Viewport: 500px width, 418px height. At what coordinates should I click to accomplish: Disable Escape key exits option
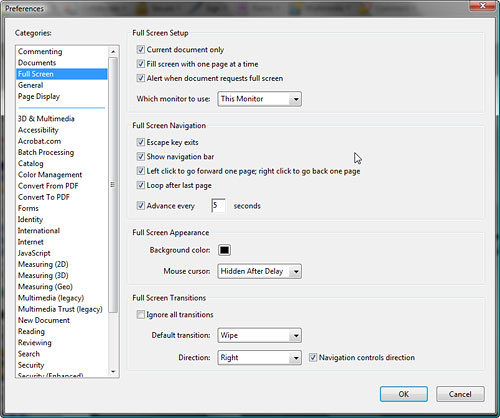[141, 142]
